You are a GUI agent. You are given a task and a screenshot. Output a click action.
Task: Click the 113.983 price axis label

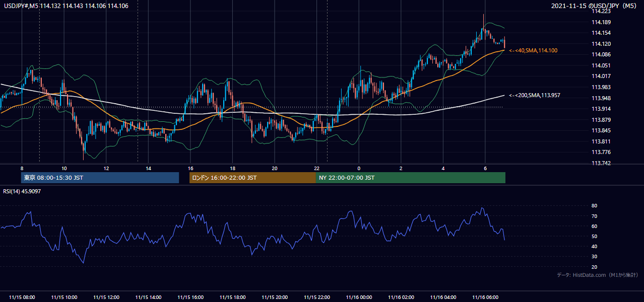coord(601,87)
